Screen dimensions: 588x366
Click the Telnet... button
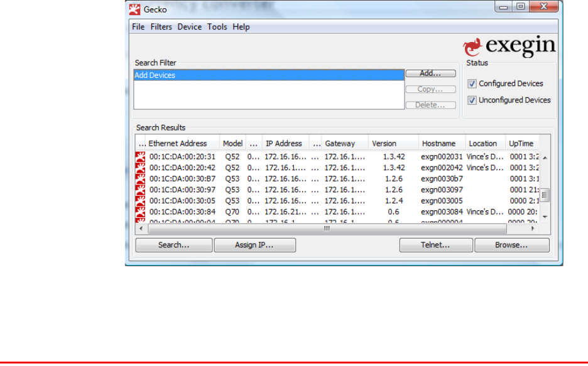click(436, 245)
